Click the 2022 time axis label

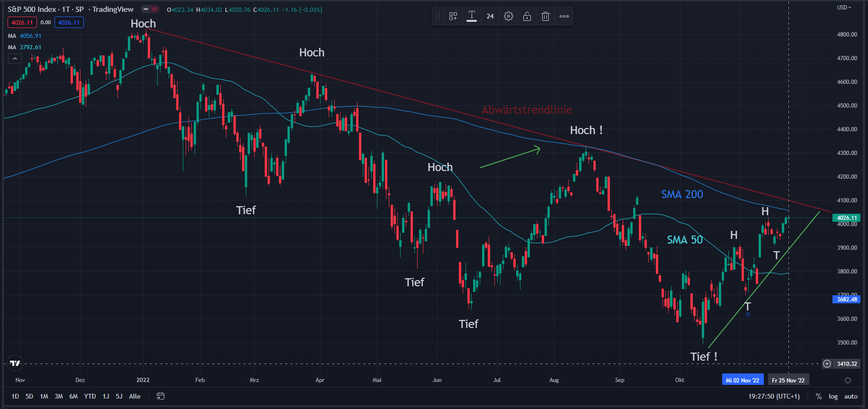(x=143, y=380)
